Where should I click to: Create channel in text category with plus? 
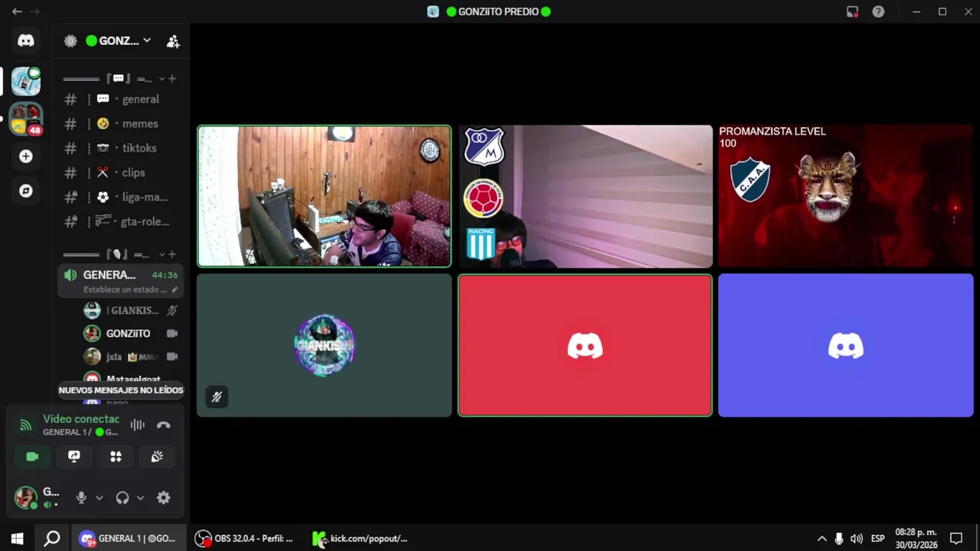pyautogui.click(x=172, y=78)
